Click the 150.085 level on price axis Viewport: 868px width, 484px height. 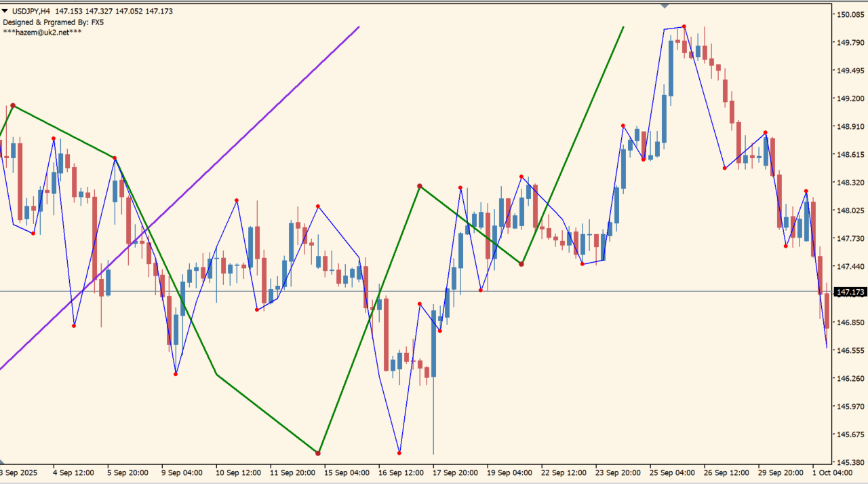click(x=850, y=14)
